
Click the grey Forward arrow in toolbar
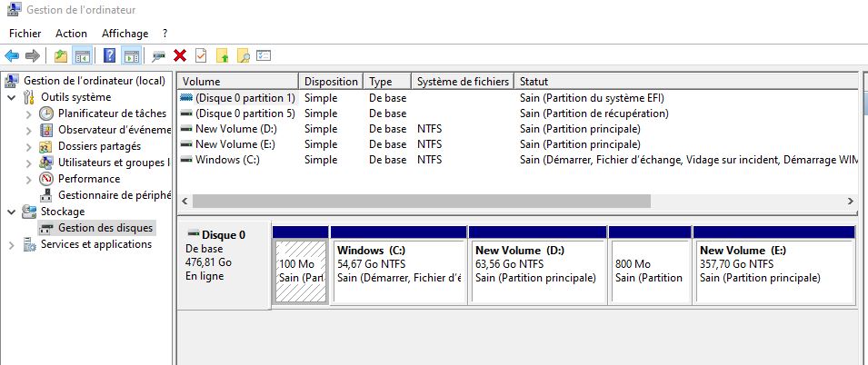pyautogui.click(x=33, y=56)
